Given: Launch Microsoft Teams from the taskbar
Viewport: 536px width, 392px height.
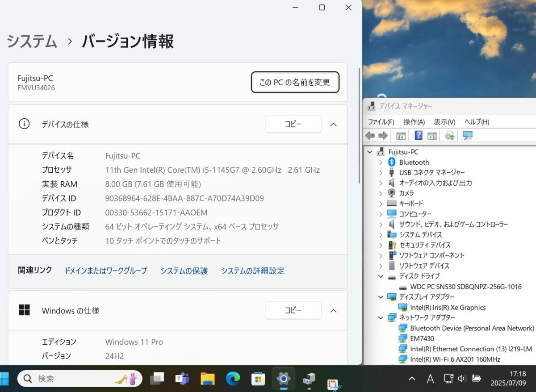Looking at the screenshot, I should pyautogui.click(x=182, y=379).
